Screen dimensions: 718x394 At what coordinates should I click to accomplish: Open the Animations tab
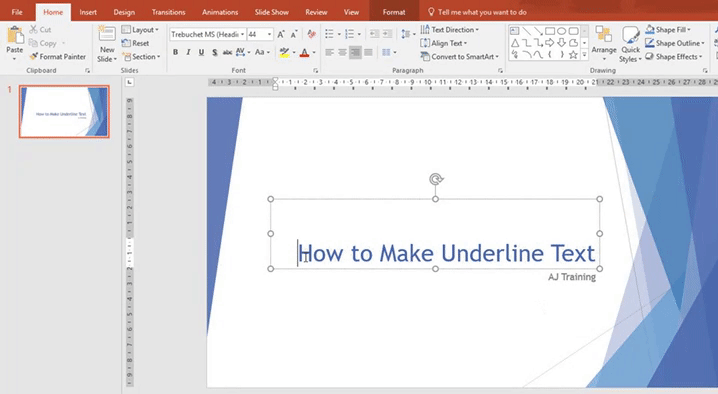(220, 12)
